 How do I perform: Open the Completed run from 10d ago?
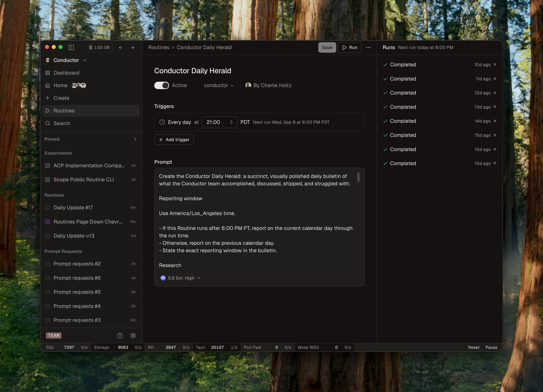[440, 65]
